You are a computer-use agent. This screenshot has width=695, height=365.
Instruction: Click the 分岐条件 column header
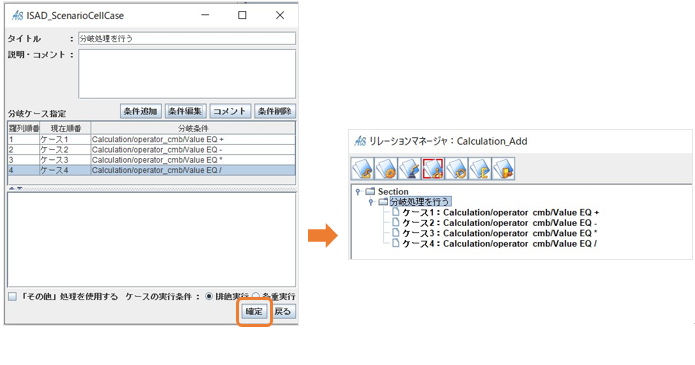193,129
